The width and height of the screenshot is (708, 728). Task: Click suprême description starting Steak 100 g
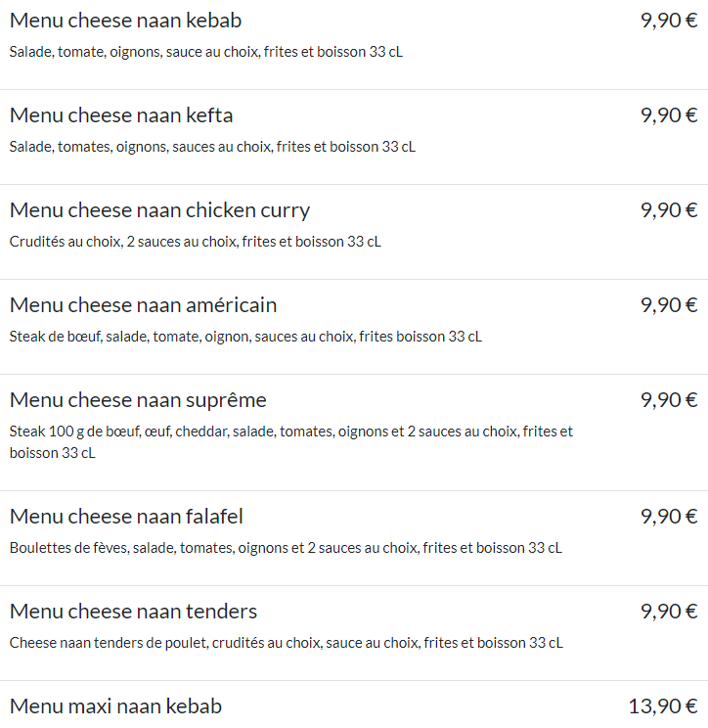291,442
